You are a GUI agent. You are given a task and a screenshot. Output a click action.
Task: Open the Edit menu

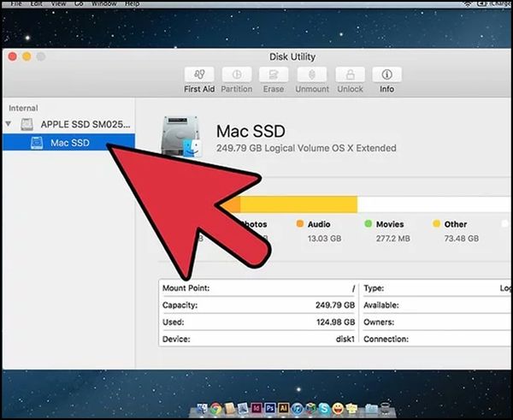click(x=37, y=3)
